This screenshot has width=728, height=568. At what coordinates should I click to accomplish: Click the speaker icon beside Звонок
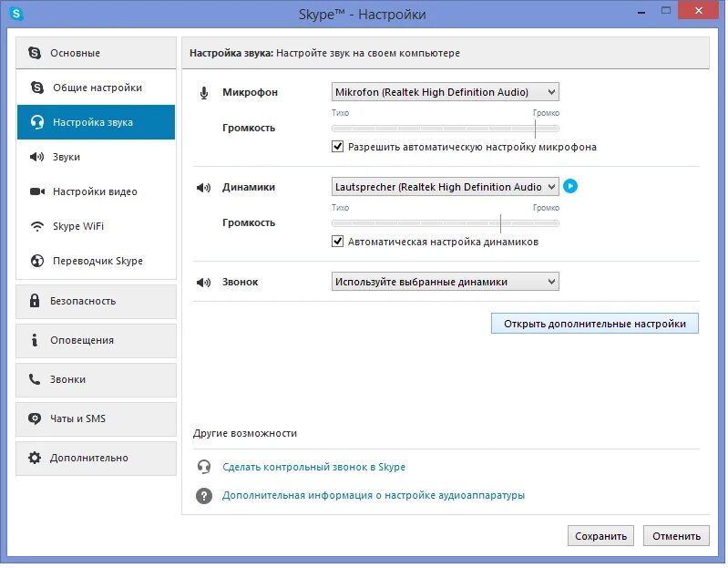point(203,283)
